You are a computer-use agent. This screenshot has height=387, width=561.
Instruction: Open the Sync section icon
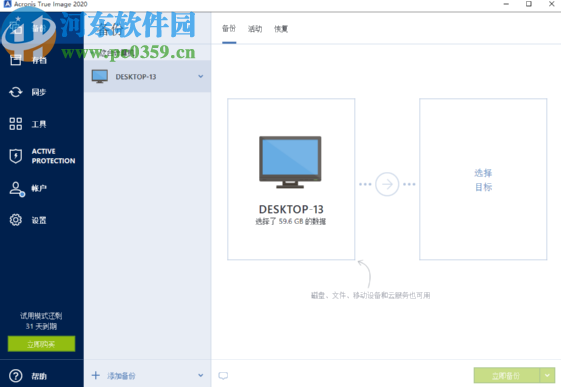click(x=15, y=92)
